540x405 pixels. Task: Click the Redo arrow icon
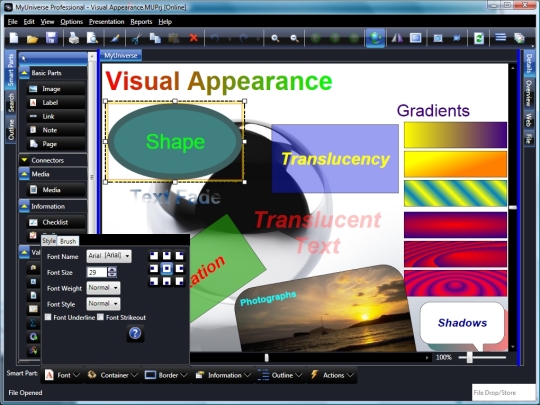pos(243,38)
